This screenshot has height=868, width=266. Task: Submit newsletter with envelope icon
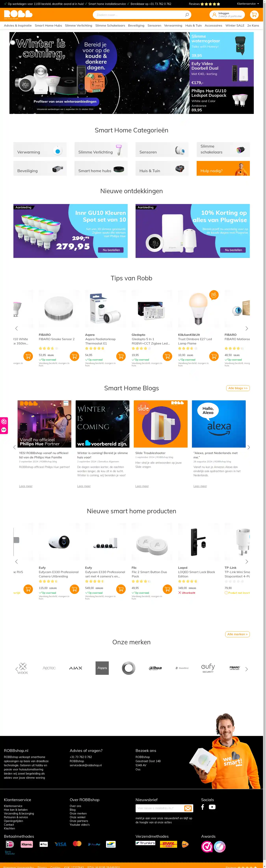[x=188, y=808]
